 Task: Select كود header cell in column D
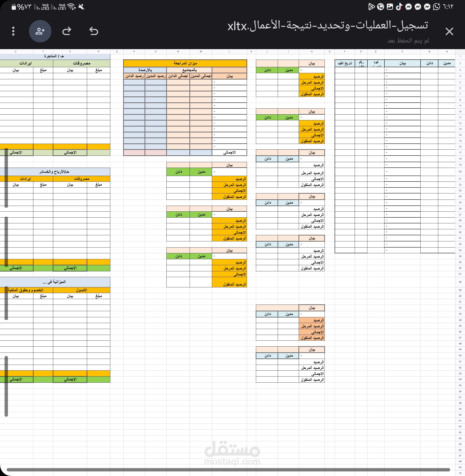(376, 63)
